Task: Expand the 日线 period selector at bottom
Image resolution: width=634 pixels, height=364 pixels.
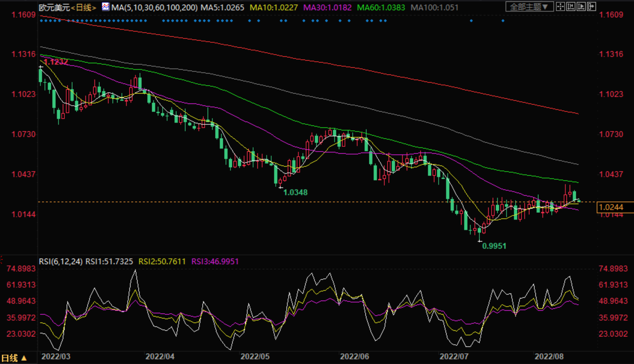Action: pyautogui.click(x=14, y=358)
